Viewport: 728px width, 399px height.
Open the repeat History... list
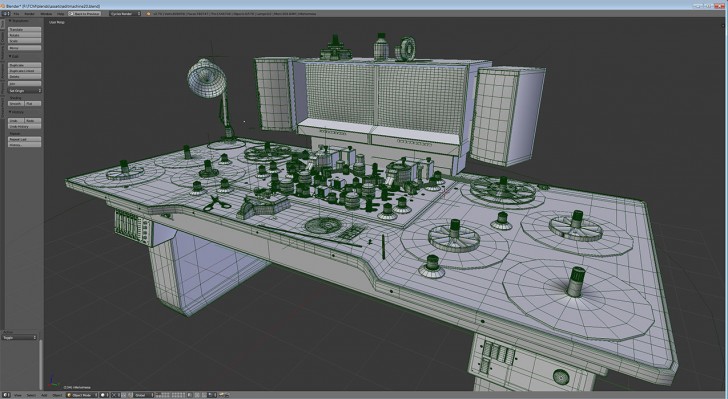click(25, 145)
